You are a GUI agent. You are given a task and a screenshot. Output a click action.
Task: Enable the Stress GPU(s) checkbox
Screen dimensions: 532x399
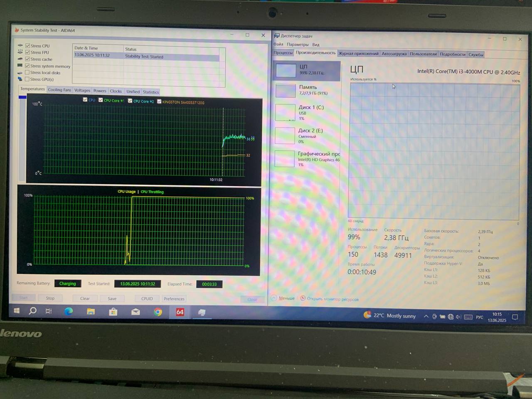click(27, 79)
